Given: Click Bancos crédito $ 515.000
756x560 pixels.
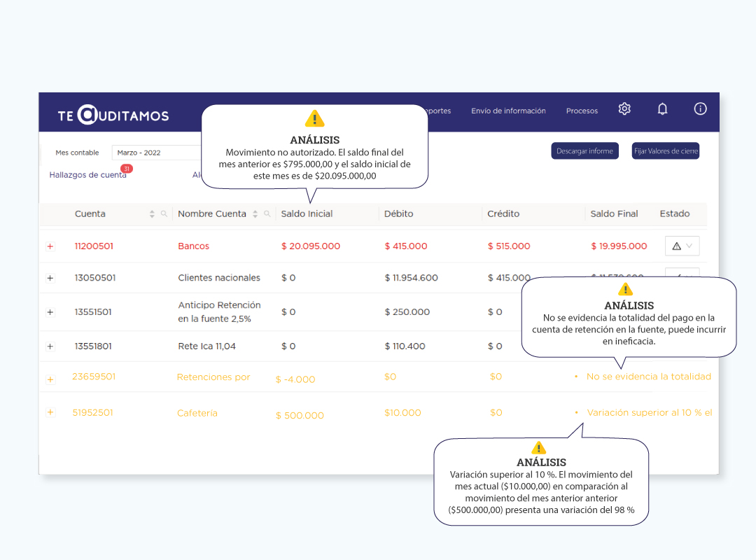Looking at the screenshot, I should [509, 246].
